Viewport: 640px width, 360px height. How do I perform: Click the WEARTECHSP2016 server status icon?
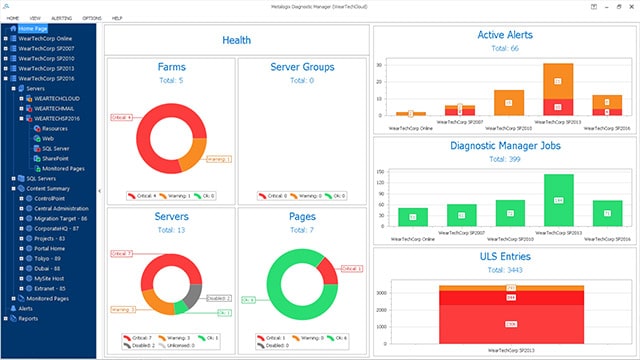(29, 118)
